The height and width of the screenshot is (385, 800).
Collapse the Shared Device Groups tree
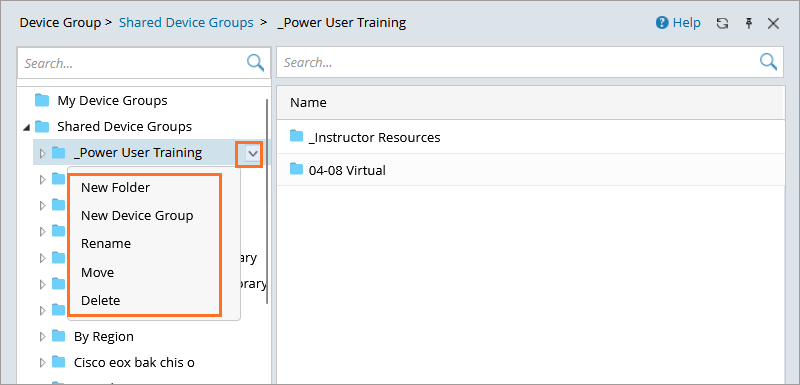pyautogui.click(x=26, y=126)
